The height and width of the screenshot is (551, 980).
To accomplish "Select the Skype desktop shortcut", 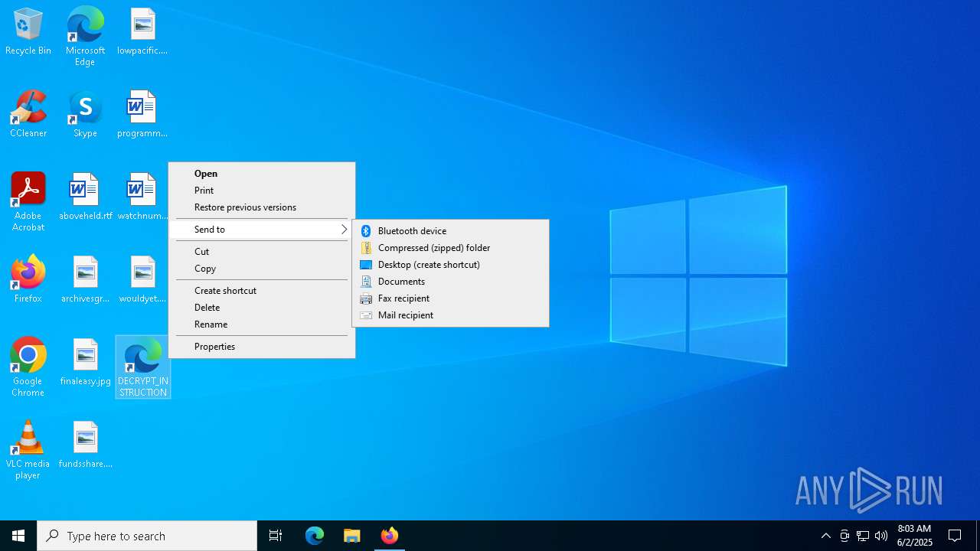I will pos(85,115).
